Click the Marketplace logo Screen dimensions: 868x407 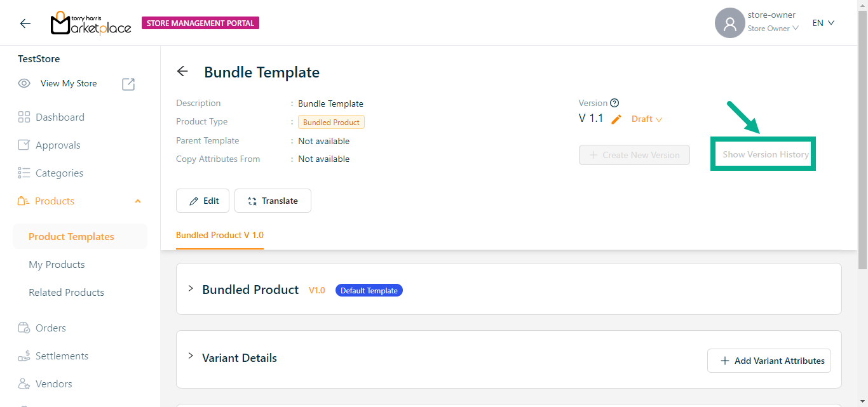pos(91,23)
